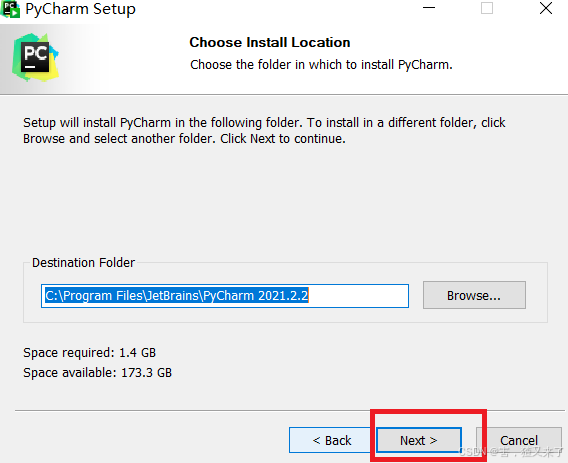Click the Destination Folder group label

click(83, 263)
